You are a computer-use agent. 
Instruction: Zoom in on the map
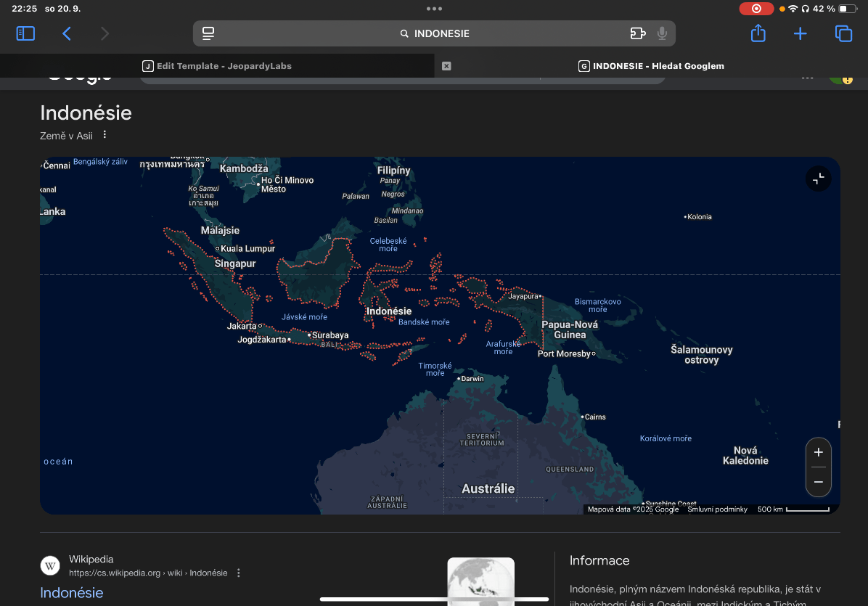[818, 452]
